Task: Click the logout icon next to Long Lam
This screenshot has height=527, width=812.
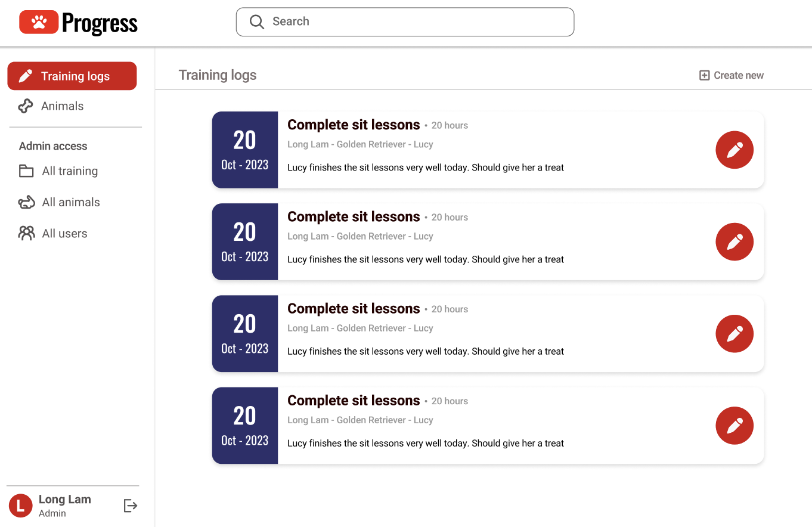Action: coord(130,506)
